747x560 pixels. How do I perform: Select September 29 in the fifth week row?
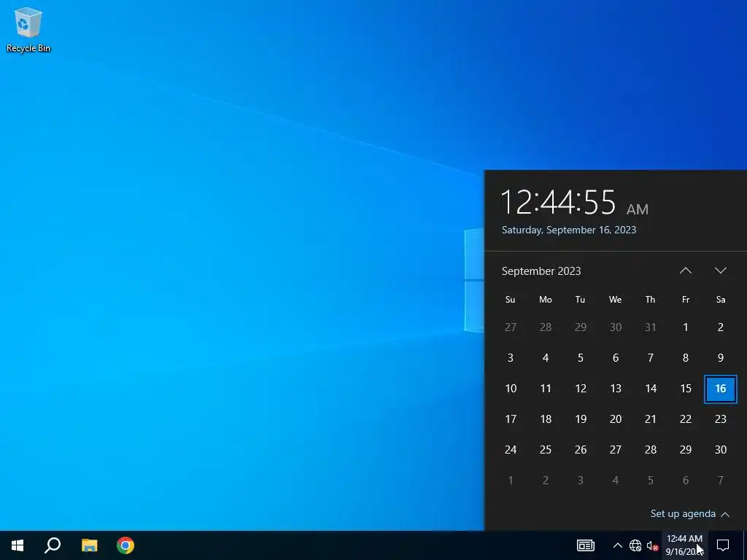tap(686, 449)
